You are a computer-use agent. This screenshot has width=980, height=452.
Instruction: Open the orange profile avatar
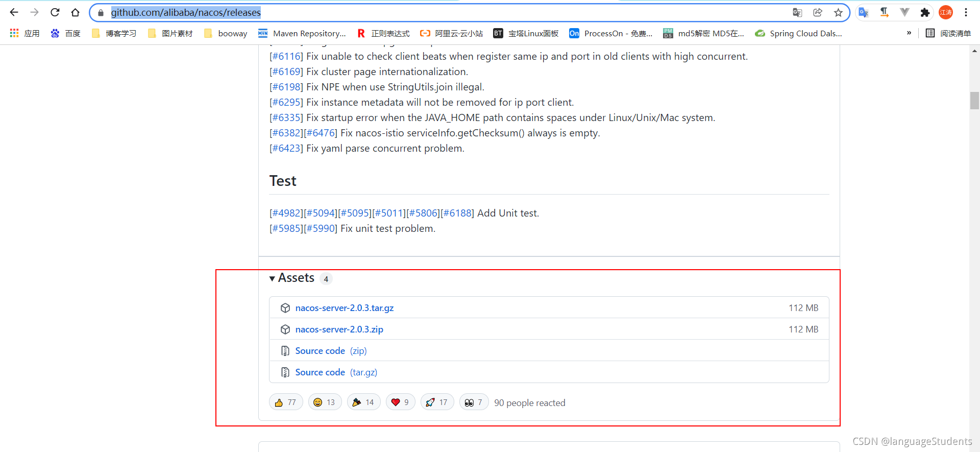pyautogui.click(x=946, y=12)
